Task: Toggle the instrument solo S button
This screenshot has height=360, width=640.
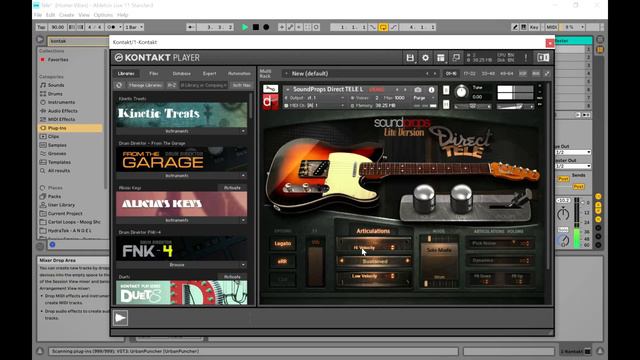Action: click(x=446, y=90)
